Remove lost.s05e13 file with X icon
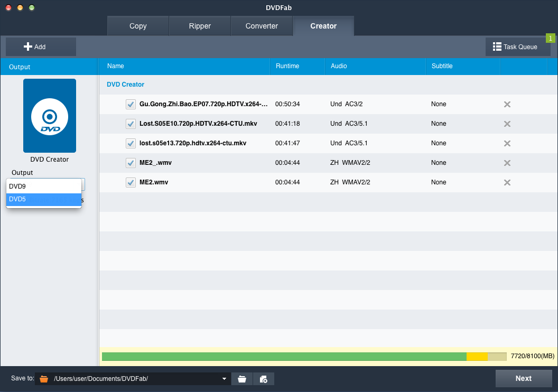Viewport: 558px width, 392px height. [x=507, y=143]
